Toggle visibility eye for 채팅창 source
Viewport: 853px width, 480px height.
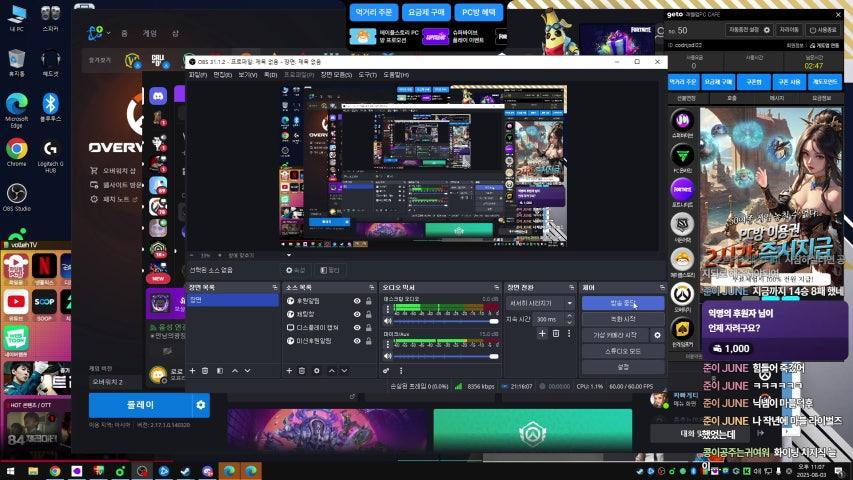click(357, 314)
